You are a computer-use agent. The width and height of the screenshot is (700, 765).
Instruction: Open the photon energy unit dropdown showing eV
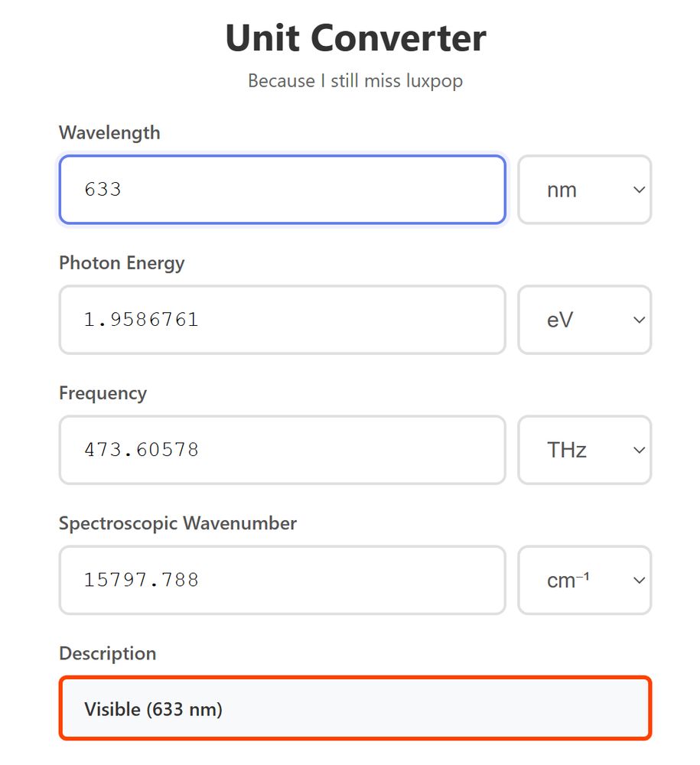pos(584,320)
